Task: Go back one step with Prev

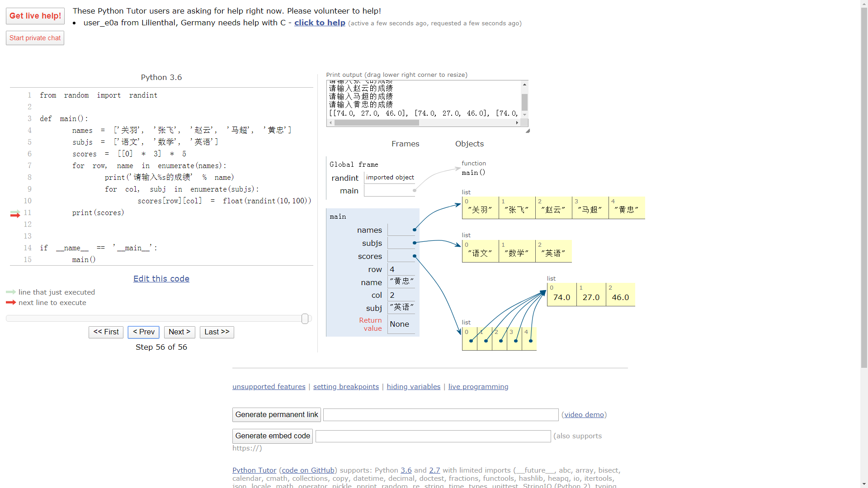Action: point(144,332)
